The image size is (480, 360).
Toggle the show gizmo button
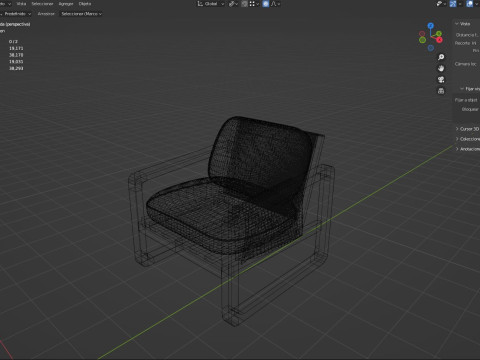point(453,4)
